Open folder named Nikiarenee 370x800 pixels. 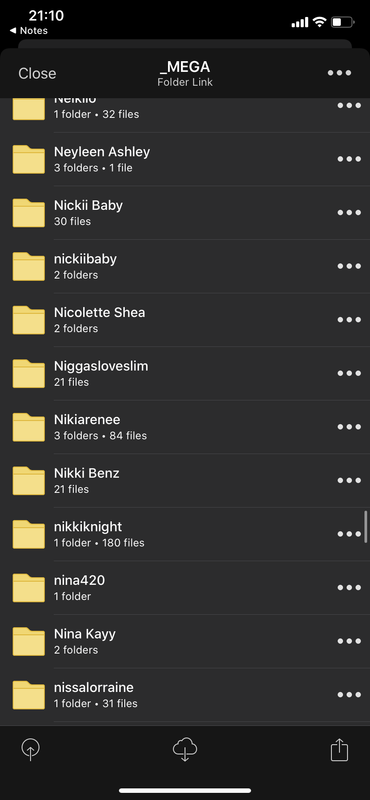(185, 427)
